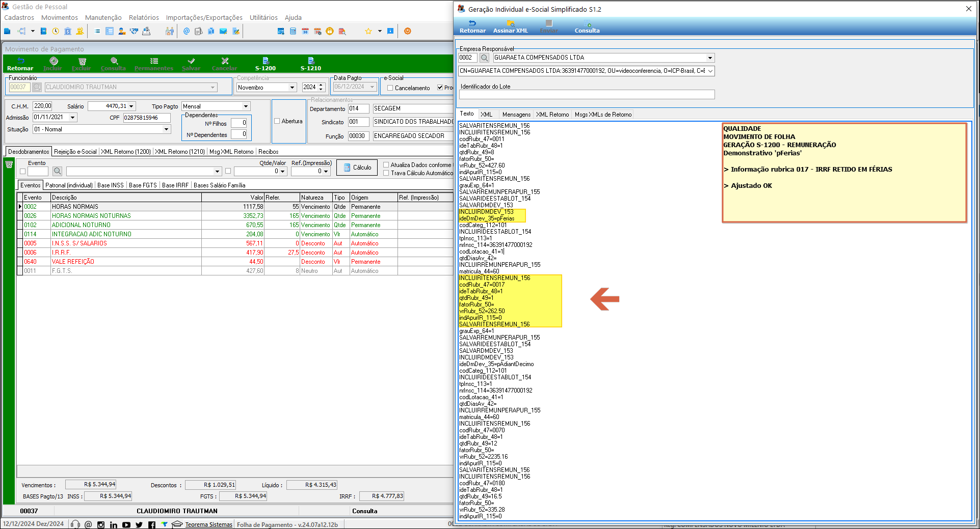Viewport: 980px width, 529px height.
Task: Open the Relatórios menu
Action: point(144,17)
